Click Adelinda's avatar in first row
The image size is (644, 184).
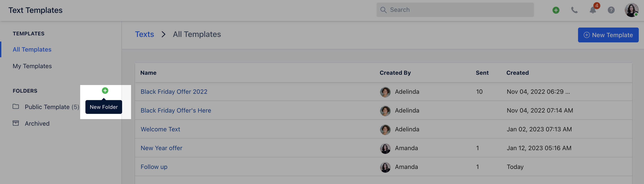(x=385, y=92)
